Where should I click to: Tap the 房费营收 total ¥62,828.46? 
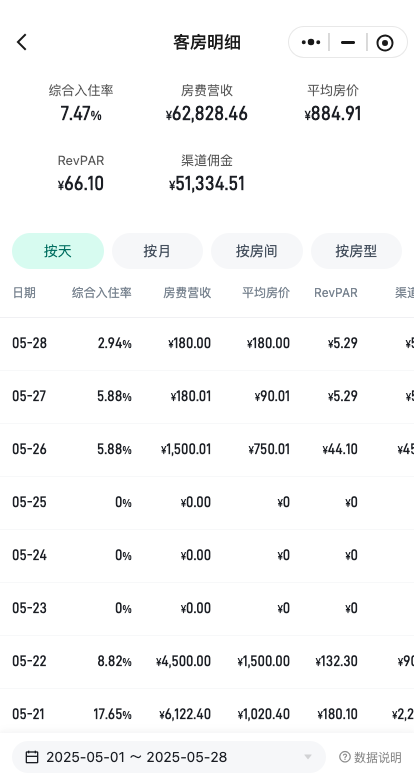(207, 113)
